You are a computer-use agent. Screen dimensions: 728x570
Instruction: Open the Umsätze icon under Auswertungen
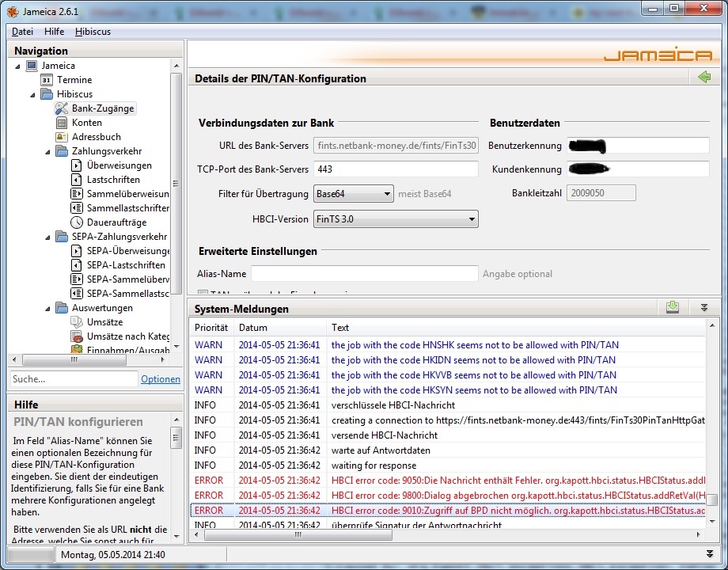click(76, 322)
